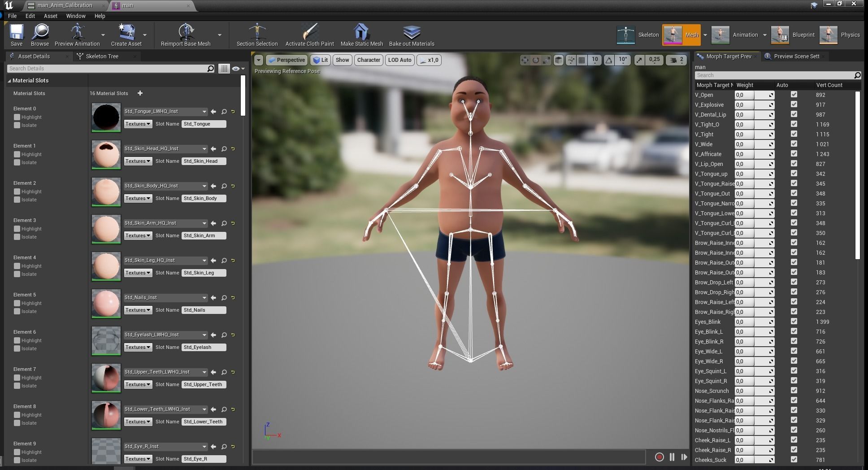Enable Highlight for Element 3
The width and height of the screenshot is (868, 470).
point(17,229)
